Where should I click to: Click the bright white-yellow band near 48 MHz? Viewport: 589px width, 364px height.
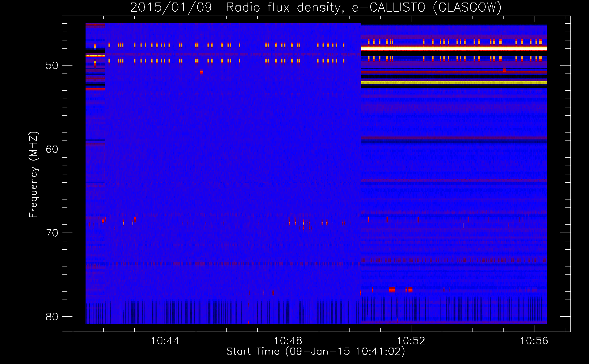tap(454, 48)
